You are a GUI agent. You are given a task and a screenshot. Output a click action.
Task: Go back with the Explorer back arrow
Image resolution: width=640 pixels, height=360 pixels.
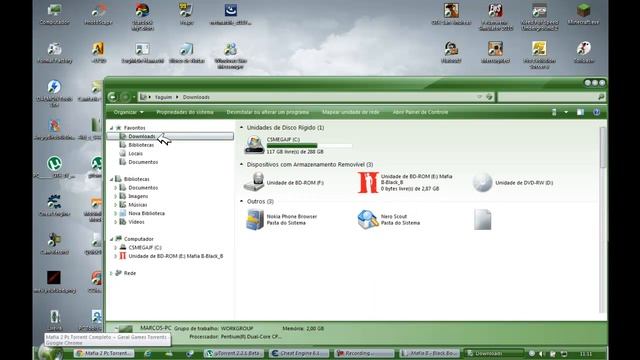(x=112, y=97)
